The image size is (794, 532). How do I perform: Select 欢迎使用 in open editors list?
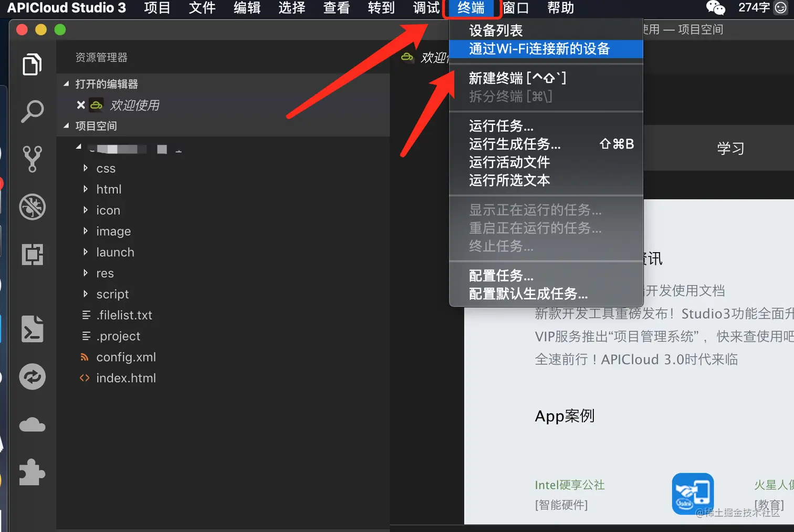[134, 105]
